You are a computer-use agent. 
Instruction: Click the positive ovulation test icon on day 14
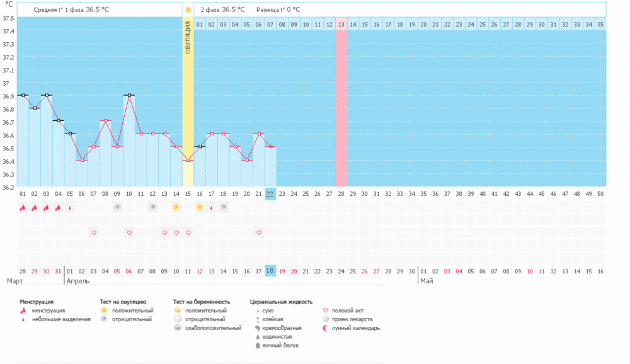[x=176, y=207]
